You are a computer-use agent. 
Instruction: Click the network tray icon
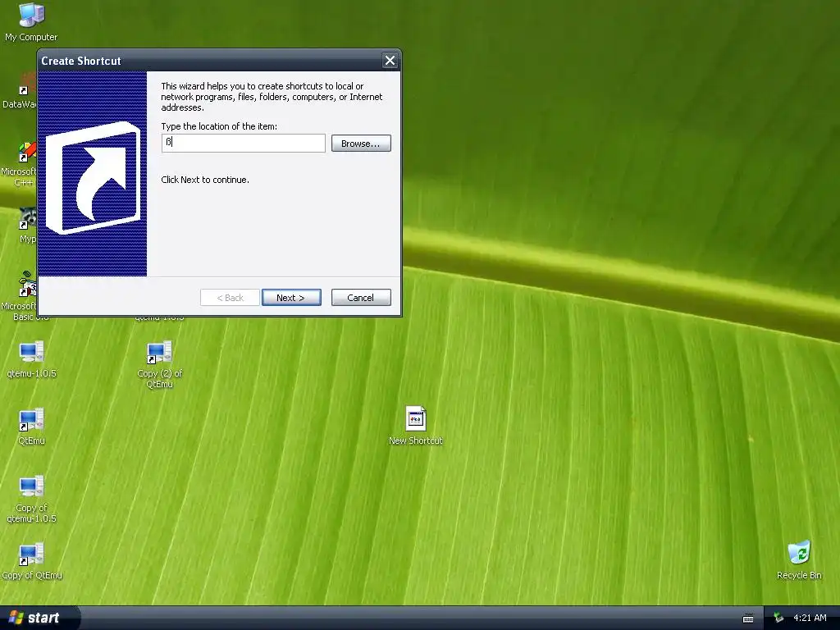779,619
